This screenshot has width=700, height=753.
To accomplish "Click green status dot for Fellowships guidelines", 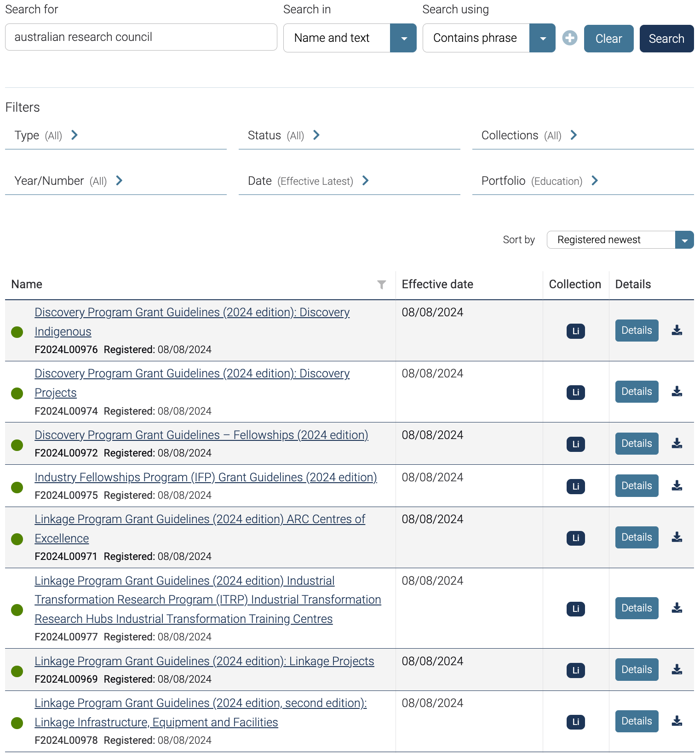I will (x=17, y=445).
